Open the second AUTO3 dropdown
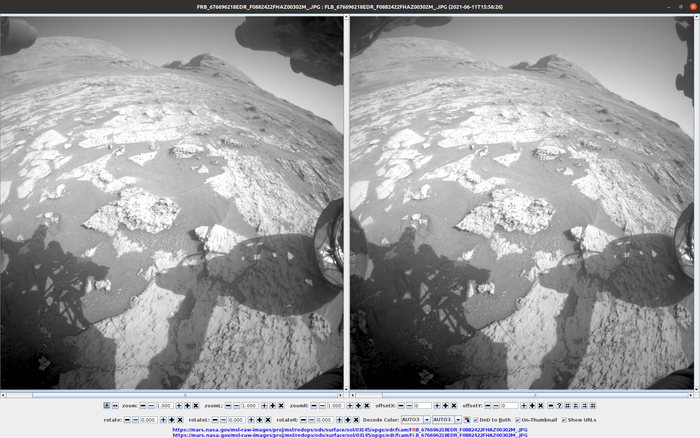700x438 pixels. coord(447,419)
